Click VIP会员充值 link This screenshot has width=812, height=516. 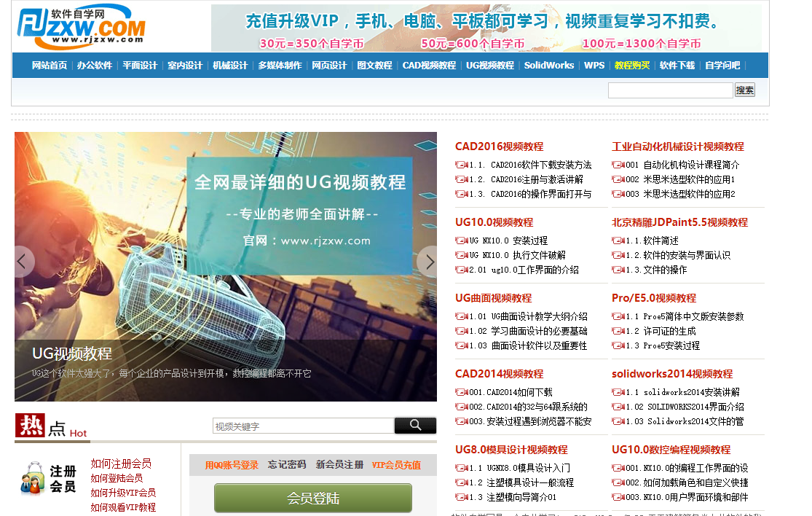point(396,465)
